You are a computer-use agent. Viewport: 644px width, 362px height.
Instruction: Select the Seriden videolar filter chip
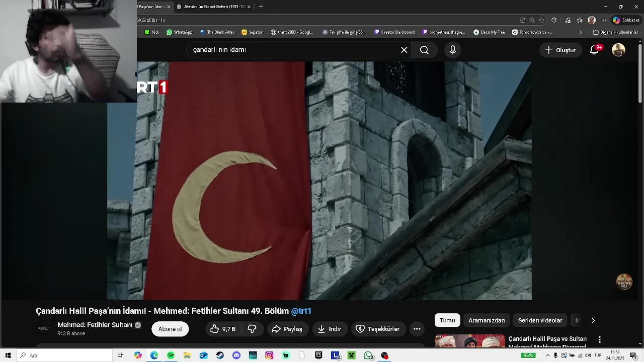(x=540, y=320)
